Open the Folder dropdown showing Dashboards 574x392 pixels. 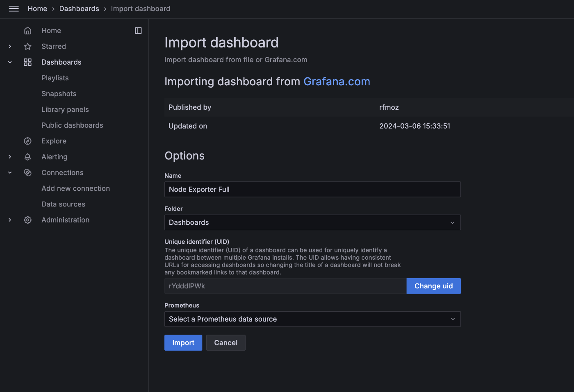312,222
